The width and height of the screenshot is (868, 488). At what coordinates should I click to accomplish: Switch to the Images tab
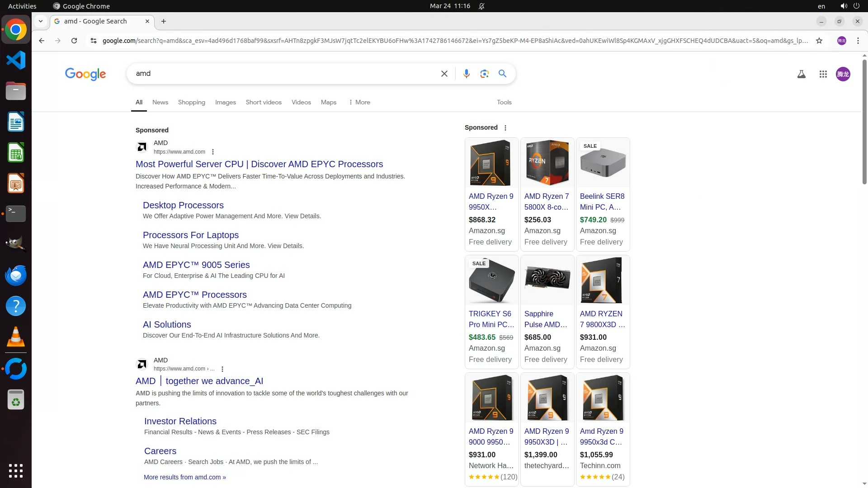[225, 103]
